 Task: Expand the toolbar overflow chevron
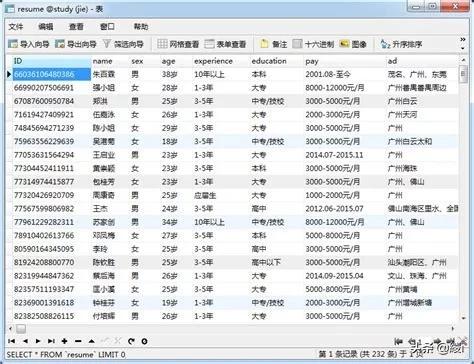click(x=463, y=39)
